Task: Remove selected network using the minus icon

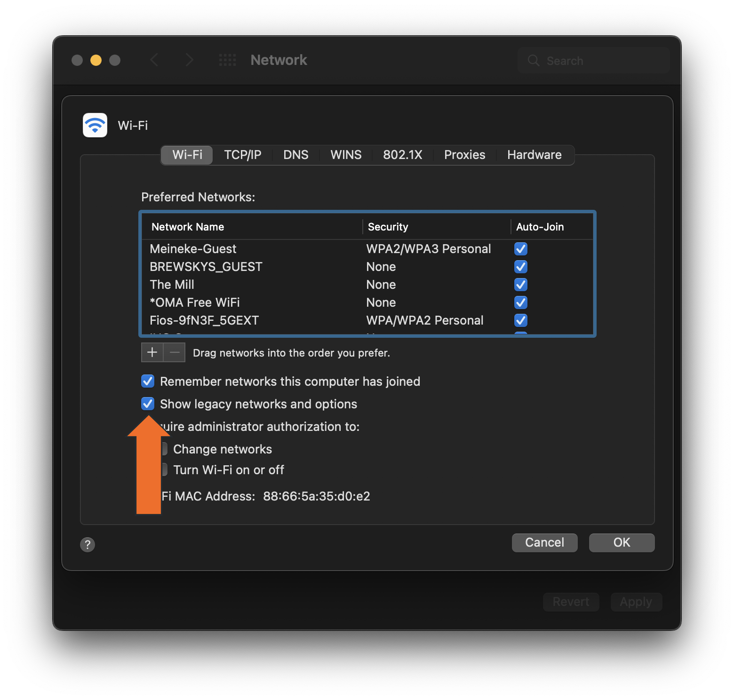Action: 174,352
